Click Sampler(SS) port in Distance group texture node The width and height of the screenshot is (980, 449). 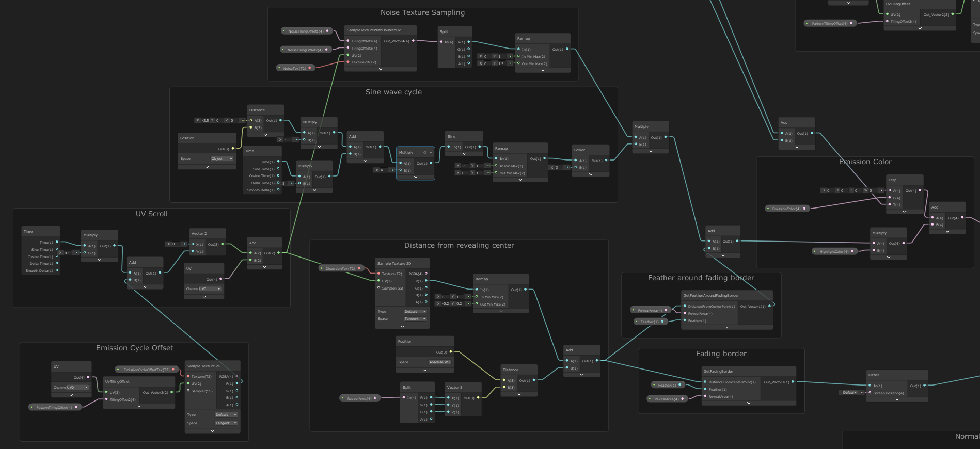(378, 288)
